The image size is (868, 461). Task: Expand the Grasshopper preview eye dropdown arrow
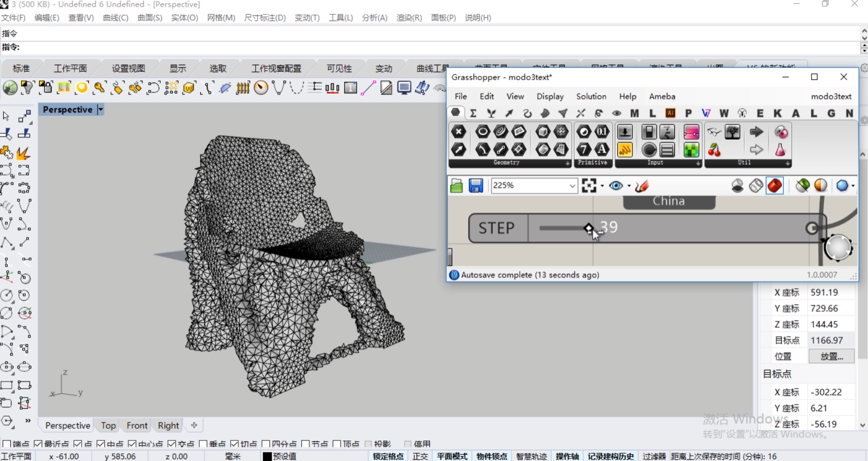point(629,186)
